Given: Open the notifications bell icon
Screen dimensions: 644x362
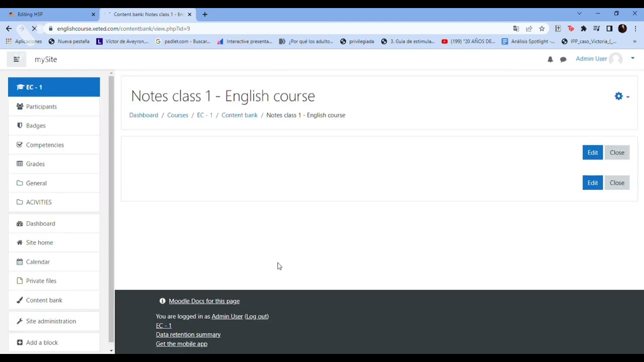Looking at the screenshot, I should coord(550,59).
